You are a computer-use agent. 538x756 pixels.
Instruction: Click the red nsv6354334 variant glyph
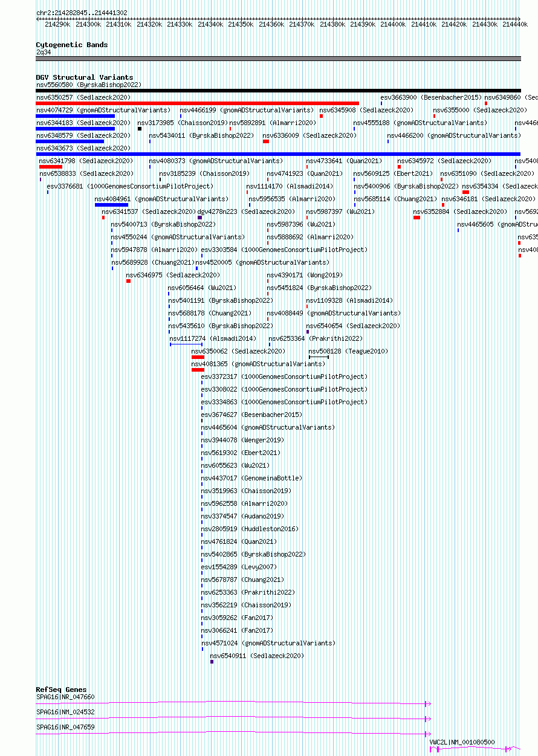(465, 192)
